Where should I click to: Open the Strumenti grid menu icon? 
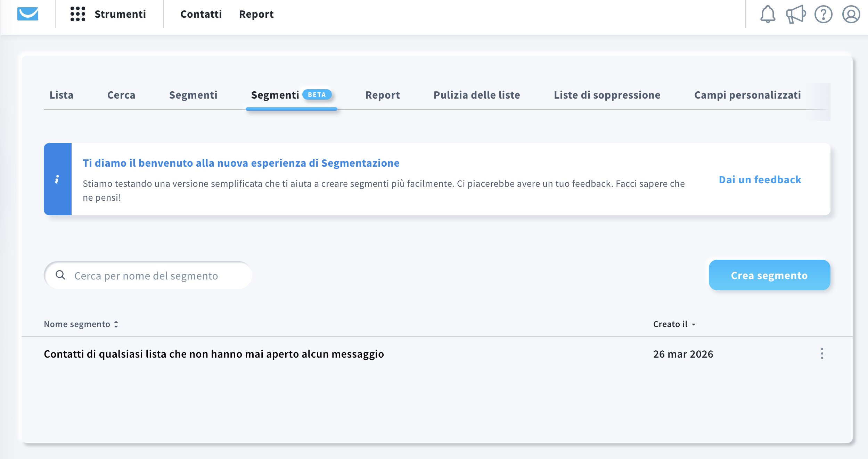point(77,14)
